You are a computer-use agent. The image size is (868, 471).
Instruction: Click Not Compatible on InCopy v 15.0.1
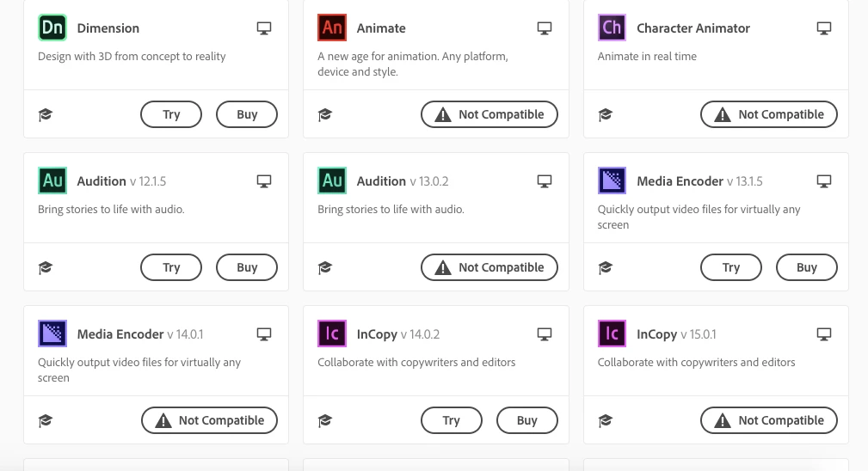pyautogui.click(x=769, y=420)
